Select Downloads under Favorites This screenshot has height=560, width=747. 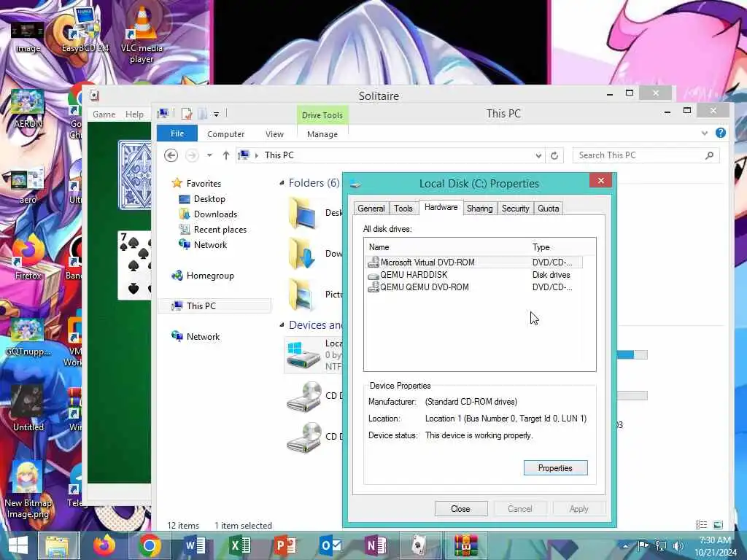tap(208, 214)
